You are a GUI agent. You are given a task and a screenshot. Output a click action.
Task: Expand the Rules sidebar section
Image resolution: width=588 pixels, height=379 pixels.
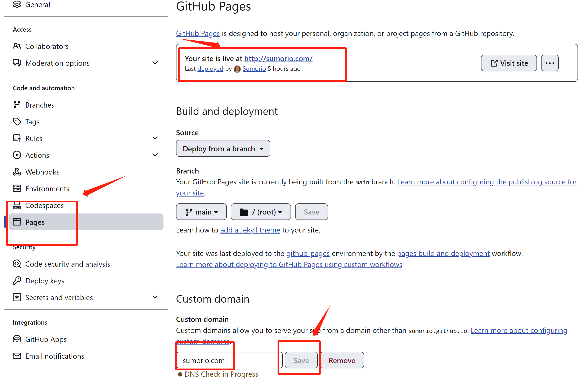coord(155,138)
